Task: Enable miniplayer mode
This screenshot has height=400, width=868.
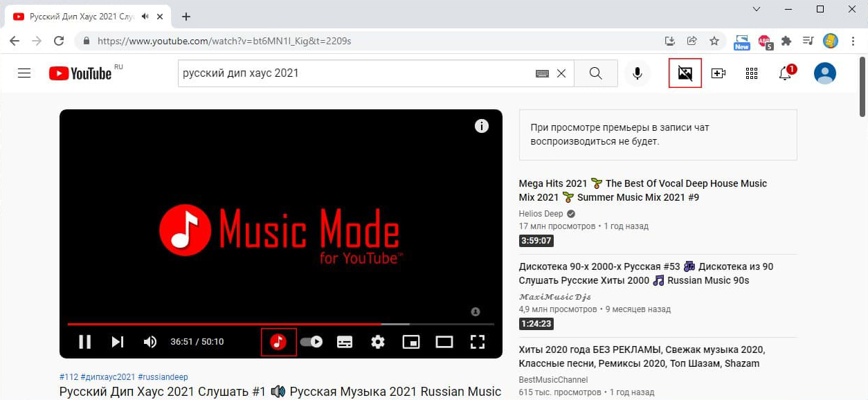Action: point(411,342)
